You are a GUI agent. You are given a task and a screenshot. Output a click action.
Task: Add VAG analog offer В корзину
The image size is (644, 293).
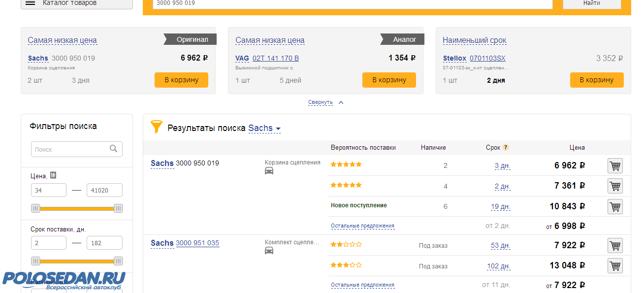(389, 80)
